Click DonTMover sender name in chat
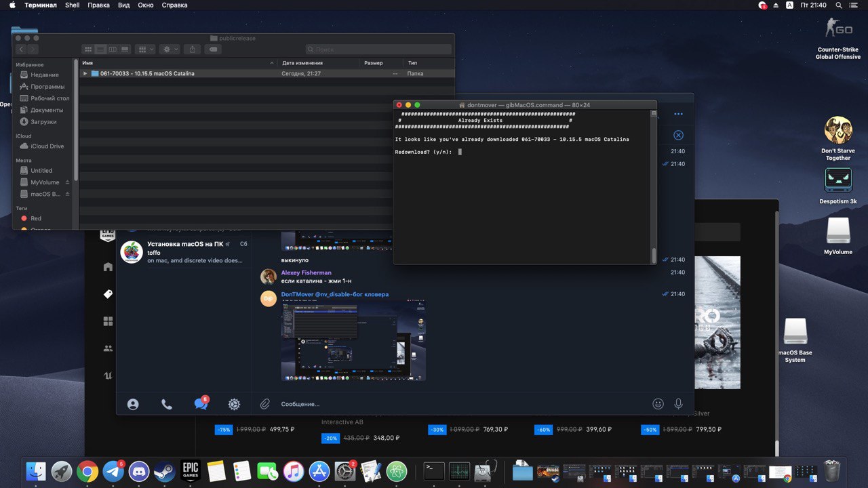This screenshot has width=868, height=488. point(335,294)
